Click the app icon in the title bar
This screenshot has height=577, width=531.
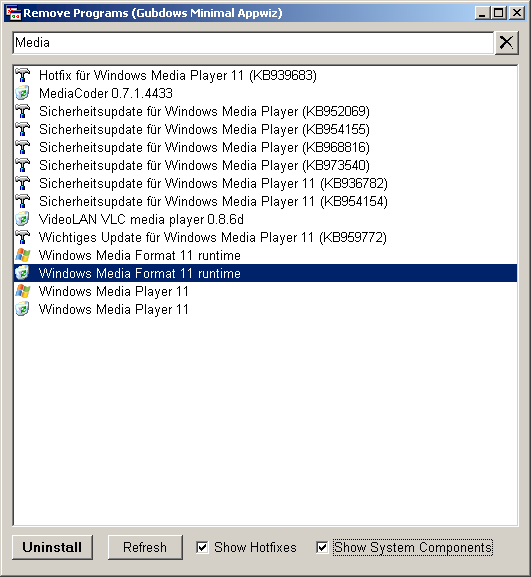pyautogui.click(x=14, y=13)
